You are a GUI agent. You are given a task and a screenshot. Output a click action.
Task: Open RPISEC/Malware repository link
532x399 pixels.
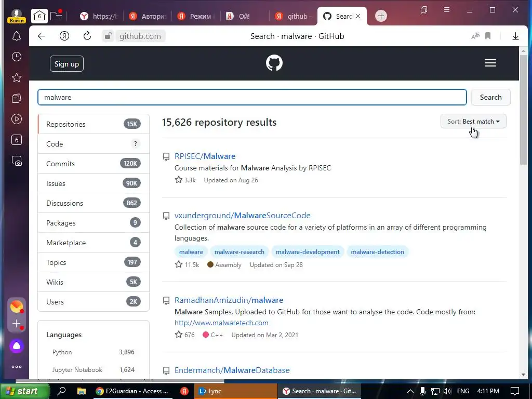tap(205, 156)
